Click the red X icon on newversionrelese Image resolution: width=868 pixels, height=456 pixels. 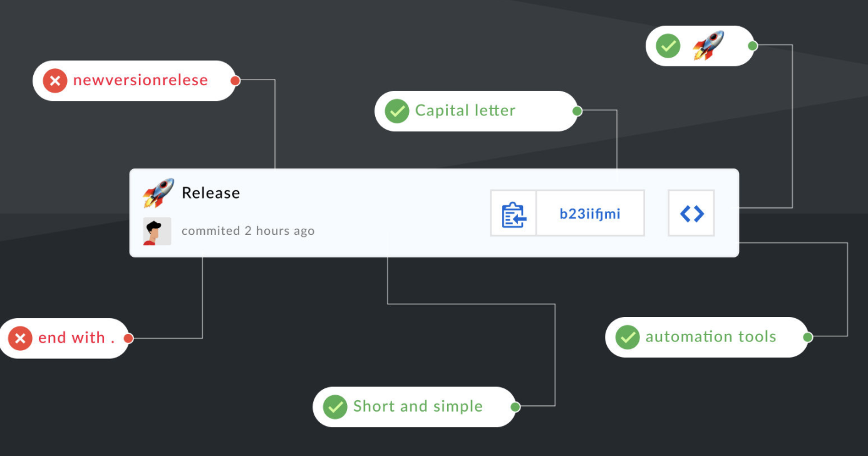coord(55,80)
